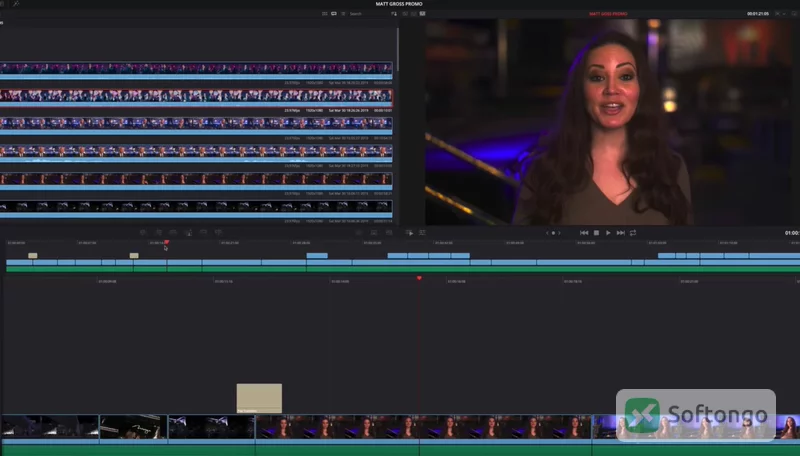The width and height of the screenshot is (800, 456).
Task: Switch viewer to Source Clip mode
Action: click(405, 14)
